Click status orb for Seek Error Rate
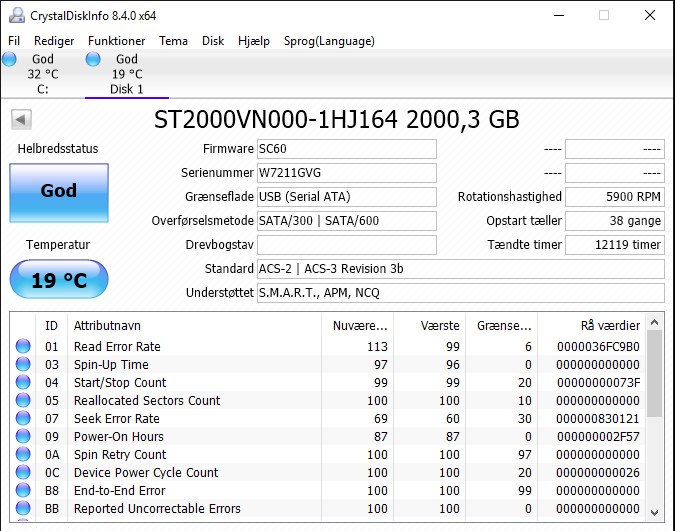The height and width of the screenshot is (531, 675). (23, 418)
